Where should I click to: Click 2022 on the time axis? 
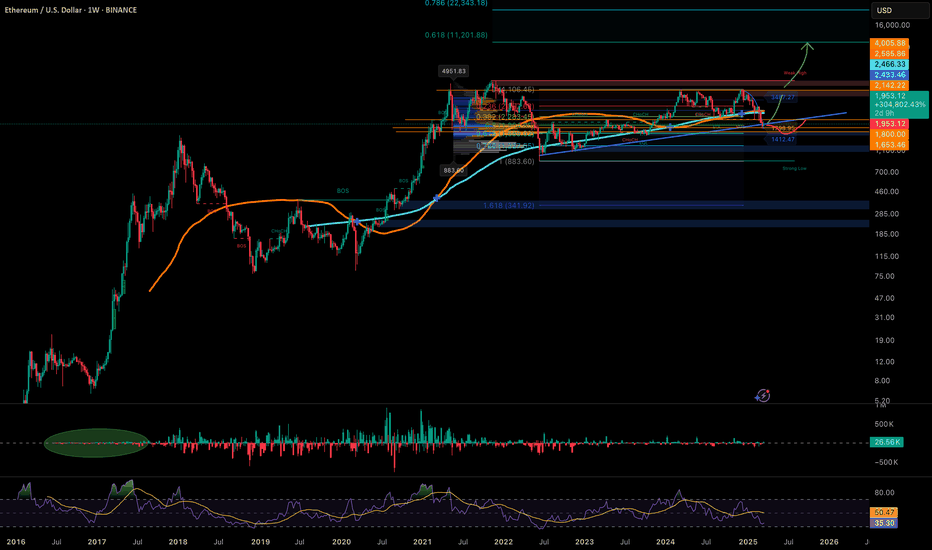click(x=503, y=542)
